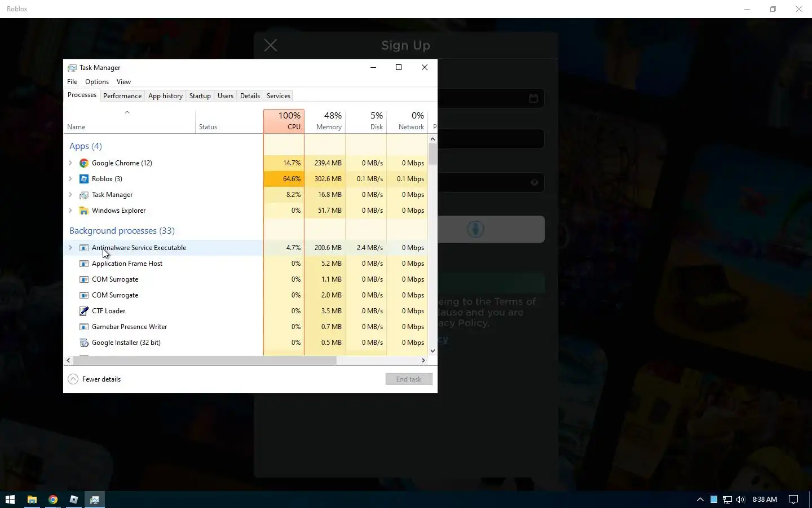This screenshot has width=812, height=508.
Task: Click the Background processes (33) heading
Action: point(122,231)
